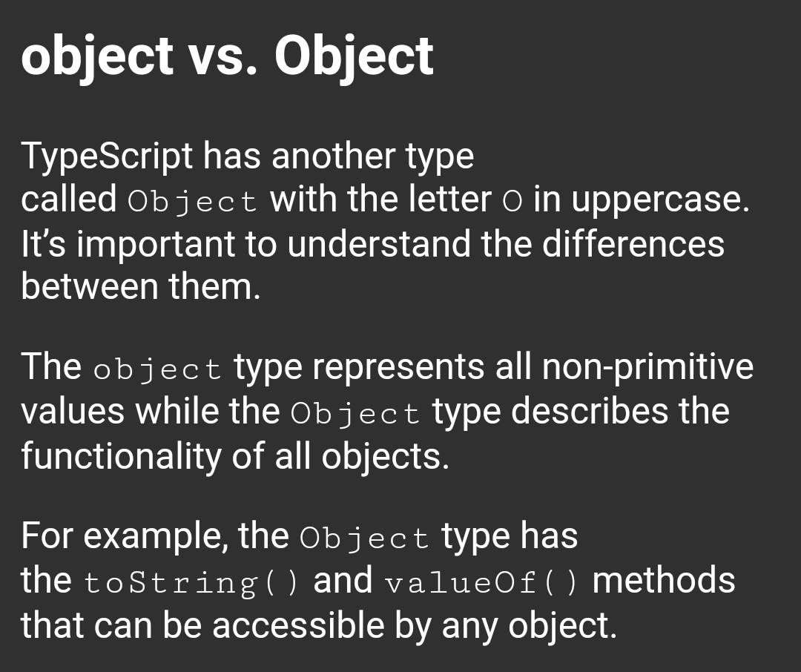The width and height of the screenshot is (801, 672).
Task: Click the Object code word after "called"
Action: tap(193, 201)
